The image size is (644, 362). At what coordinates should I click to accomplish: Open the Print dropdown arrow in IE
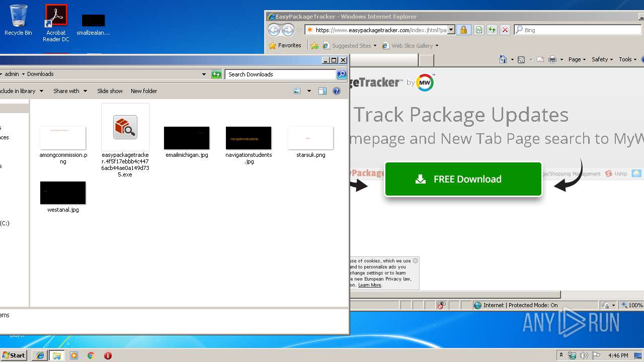pyautogui.click(x=561, y=59)
